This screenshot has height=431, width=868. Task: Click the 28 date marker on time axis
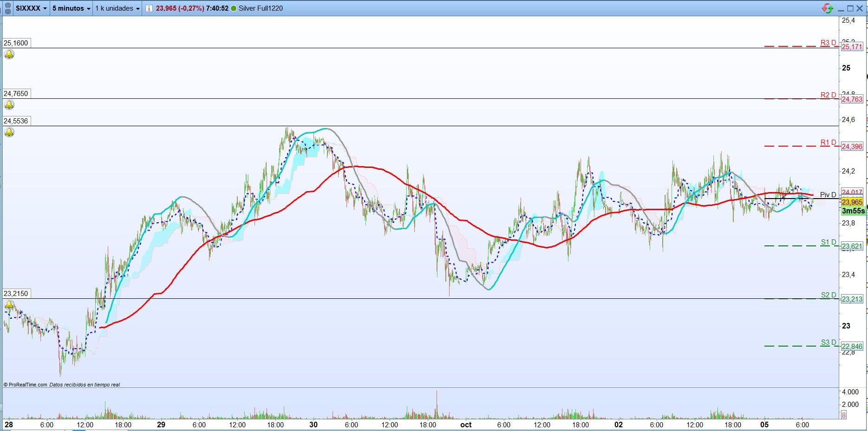[8, 425]
